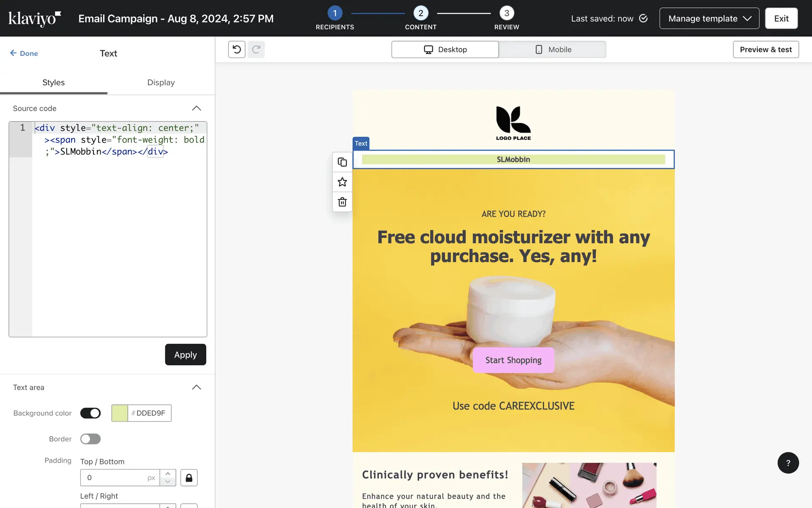
Task: Disable the Background color toggle
Action: coord(91,413)
